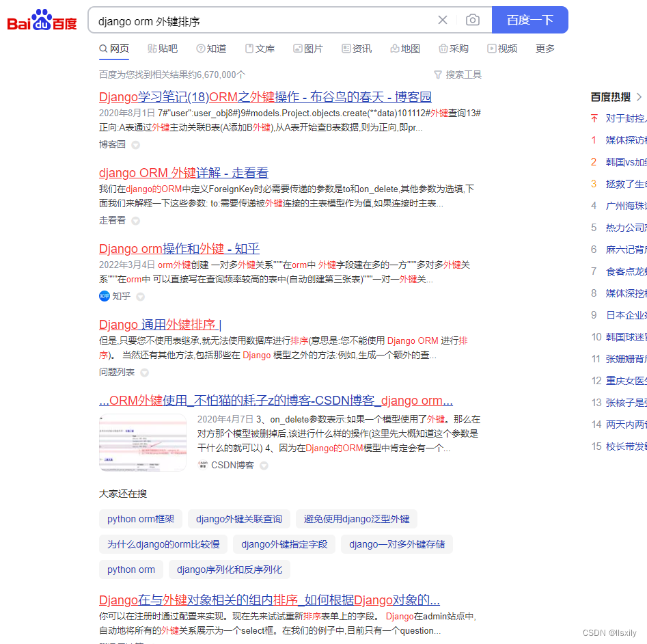Screen dimensions: 647x644
Task: Search related chip python orm
Action: [131, 569]
